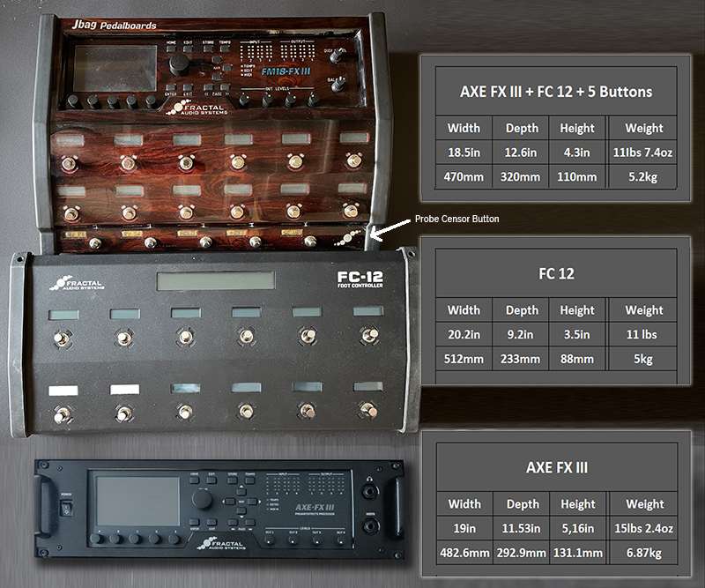Click the 'Depth' header in the top combined-unit table
705x588 pixels.
click(x=522, y=128)
